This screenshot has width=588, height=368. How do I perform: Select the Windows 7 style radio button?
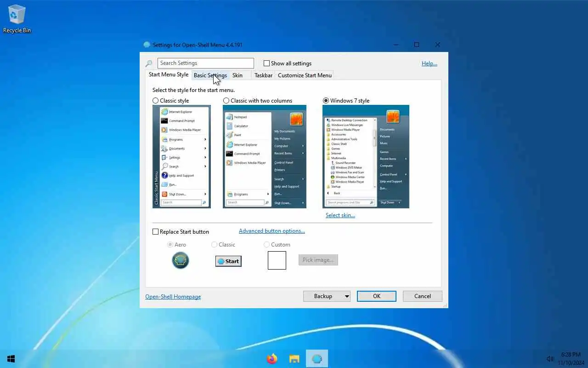click(x=326, y=101)
